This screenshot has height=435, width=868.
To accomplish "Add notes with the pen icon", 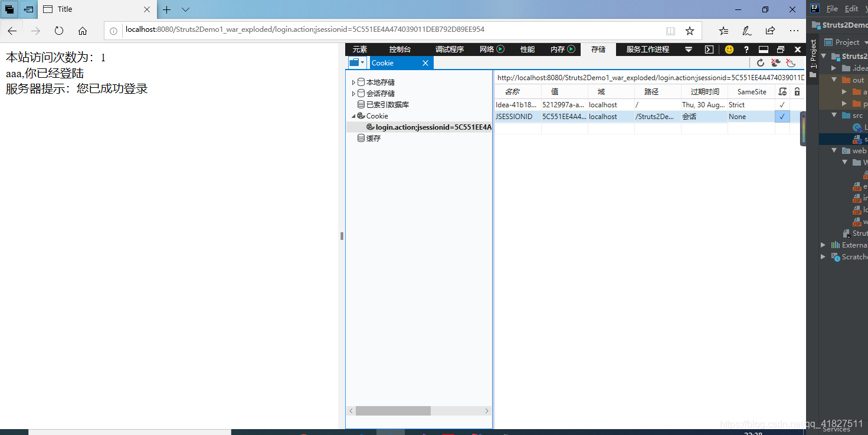I will pos(746,31).
